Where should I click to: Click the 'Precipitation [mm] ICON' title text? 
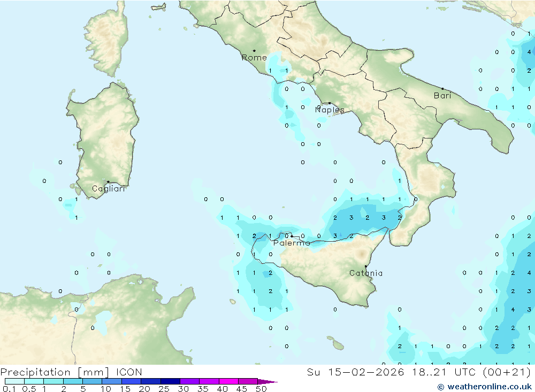point(71,372)
